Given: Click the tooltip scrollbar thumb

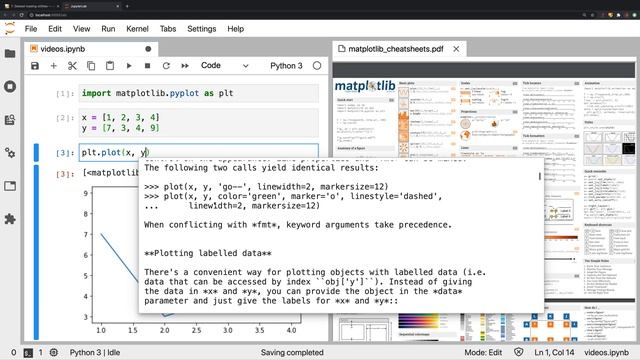Looking at the screenshot, I should (540, 176).
